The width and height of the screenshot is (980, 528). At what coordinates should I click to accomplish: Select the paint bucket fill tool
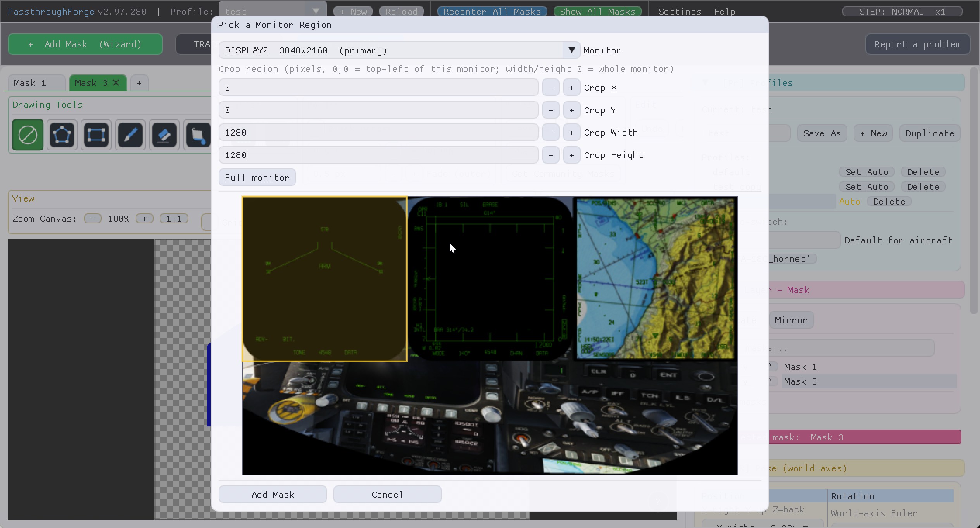(x=198, y=135)
